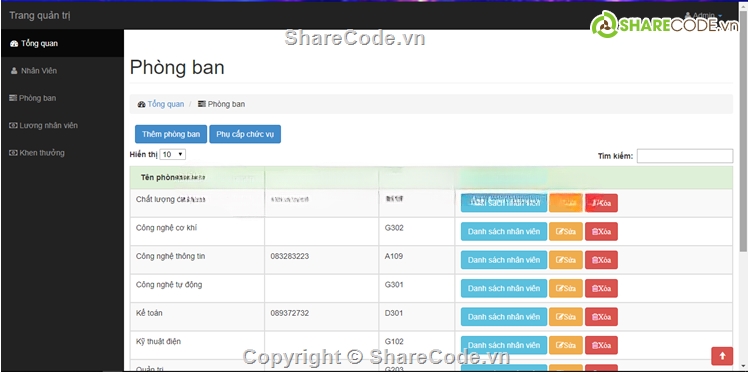The height and width of the screenshot is (375, 750).
Task: Open Tổng quan in the sidebar
Action: [x=34, y=44]
